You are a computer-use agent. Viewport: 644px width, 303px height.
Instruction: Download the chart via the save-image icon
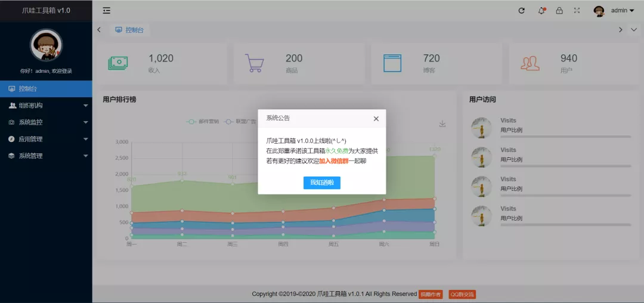click(x=442, y=124)
